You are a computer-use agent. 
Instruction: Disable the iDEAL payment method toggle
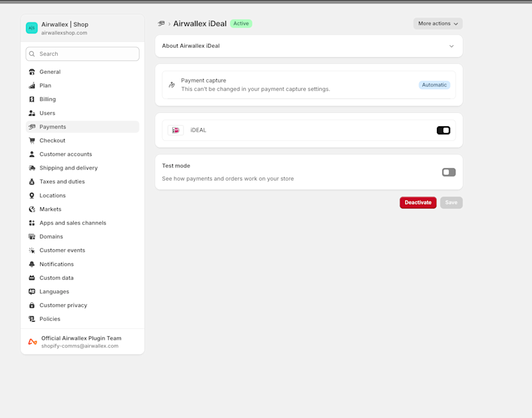tap(444, 130)
